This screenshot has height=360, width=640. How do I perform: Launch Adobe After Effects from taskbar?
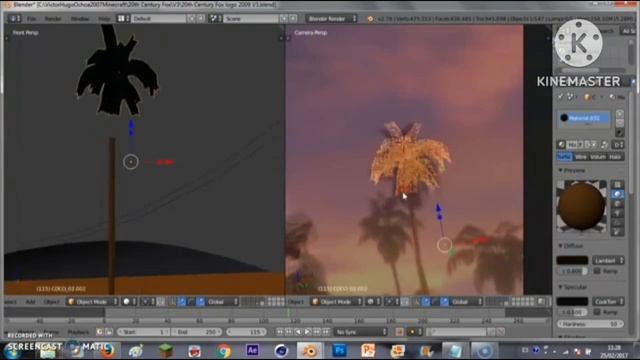click(x=252, y=350)
